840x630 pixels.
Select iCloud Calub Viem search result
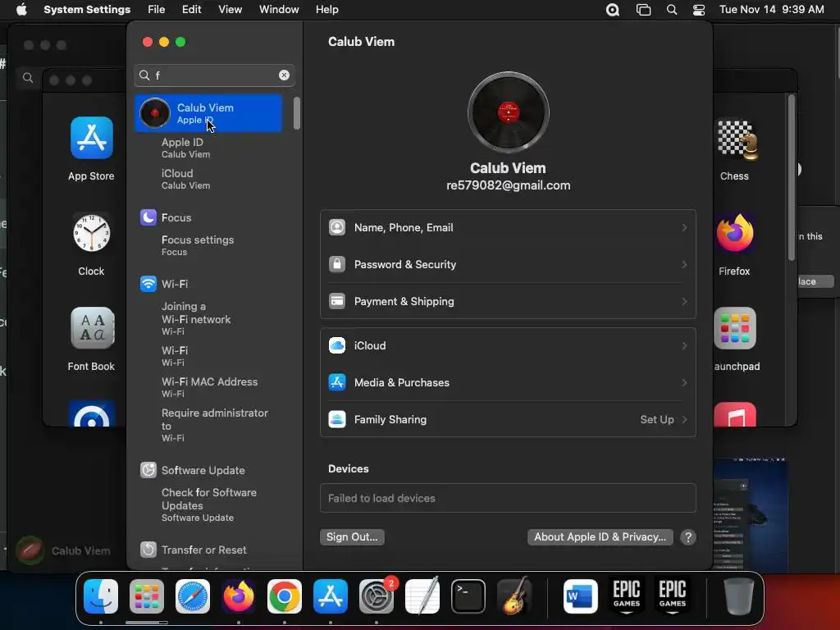[x=186, y=179]
